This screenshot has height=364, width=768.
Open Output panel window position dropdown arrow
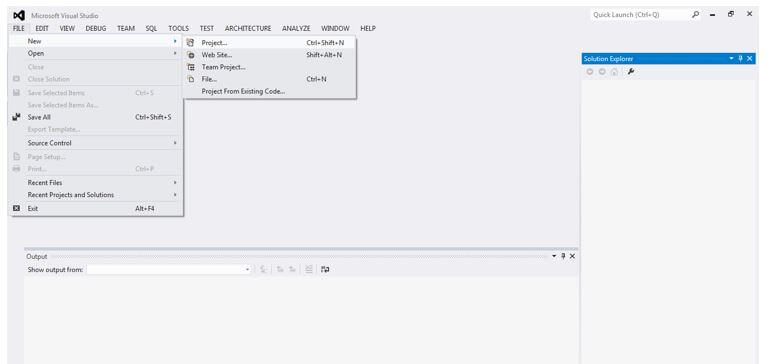[x=554, y=256]
